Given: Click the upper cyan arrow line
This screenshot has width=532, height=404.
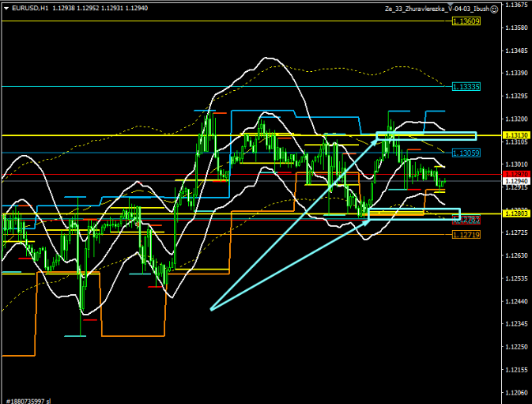Looking at the screenshot, I should pos(292,222).
